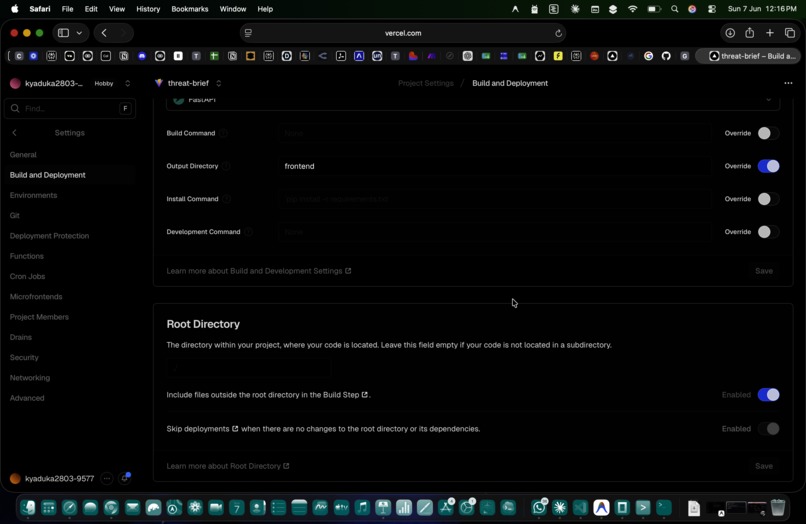Screen dimensions: 806x524
Task: Open the History menu
Action: pos(148,9)
